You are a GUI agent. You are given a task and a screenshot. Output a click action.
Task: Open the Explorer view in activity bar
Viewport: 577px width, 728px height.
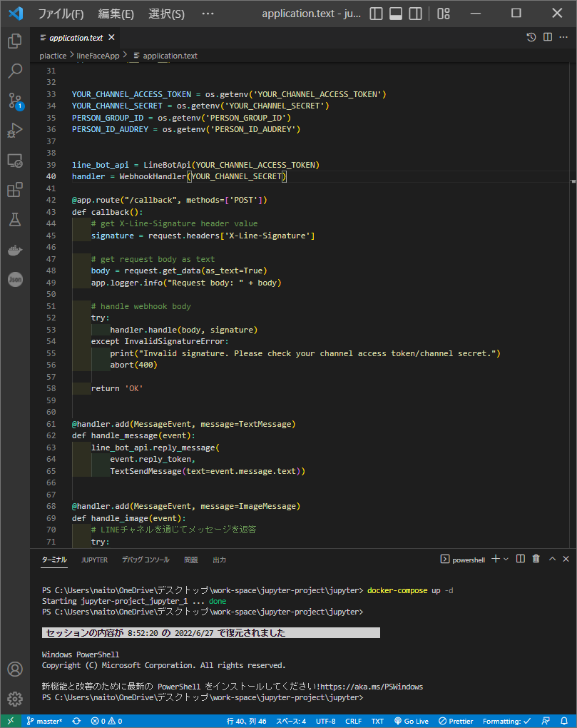pyautogui.click(x=15, y=41)
